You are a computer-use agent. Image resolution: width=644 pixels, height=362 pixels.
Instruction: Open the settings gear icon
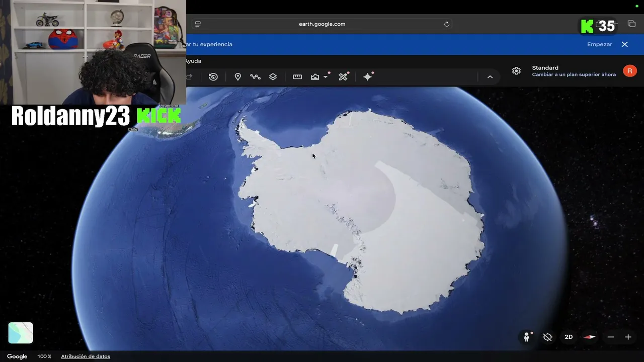[x=516, y=71]
